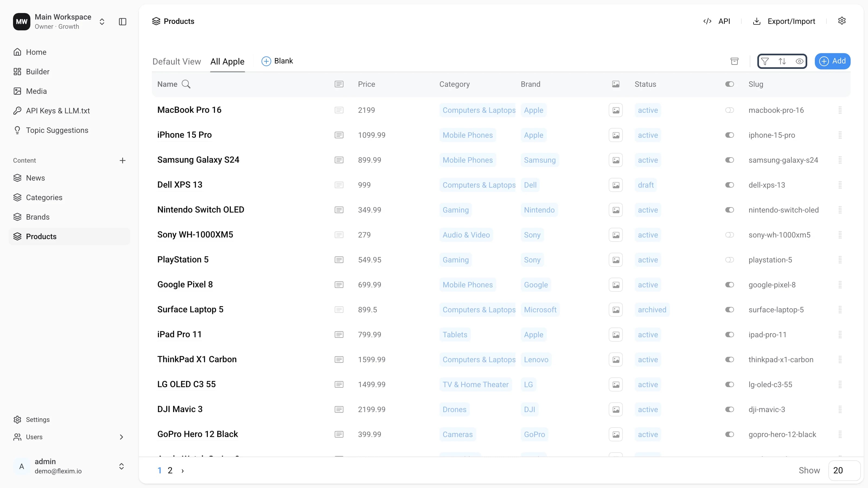The image size is (868, 488).
Task: Open workspace Settings in the sidebar
Action: 69,420
